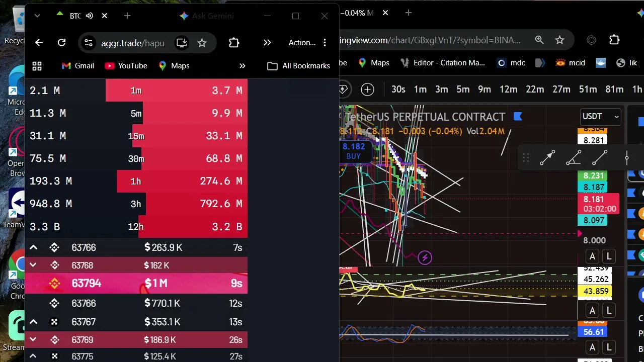
Task: Open Extensions puzzle icon in aggr.trade window
Action: 234,43
